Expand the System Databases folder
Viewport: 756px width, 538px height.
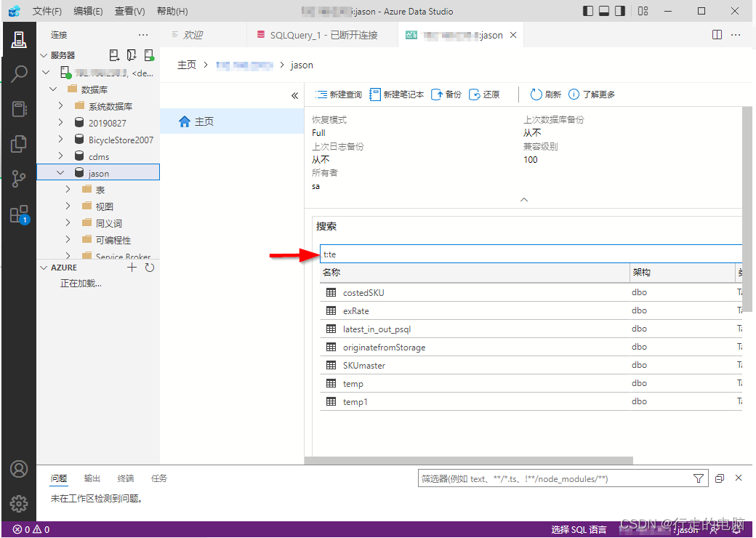pos(60,105)
